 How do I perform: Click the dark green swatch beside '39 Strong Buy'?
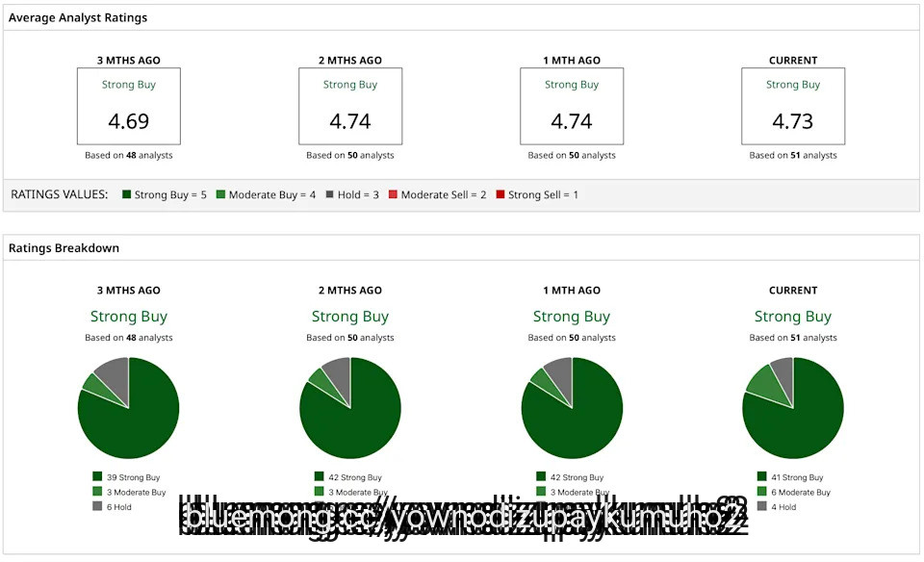(97, 476)
